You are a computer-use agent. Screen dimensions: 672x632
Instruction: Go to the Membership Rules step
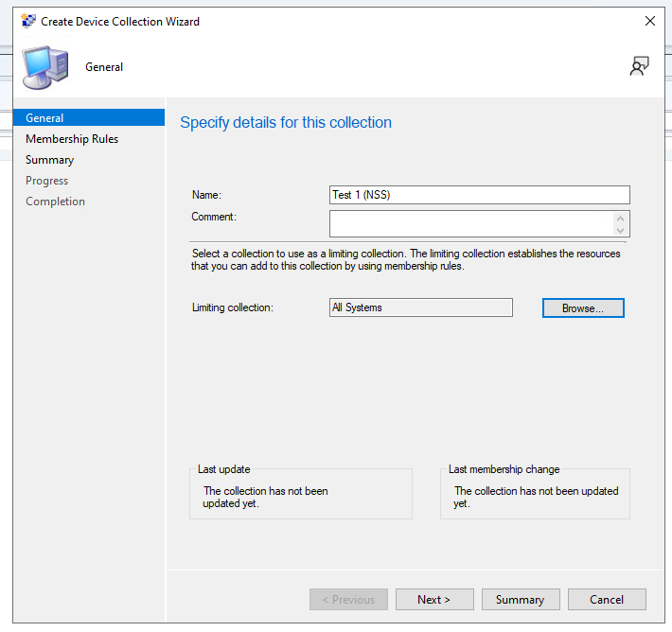(72, 139)
